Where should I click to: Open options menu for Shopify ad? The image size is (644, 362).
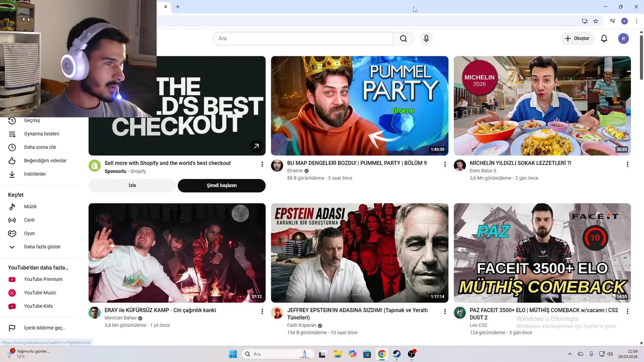coord(262,164)
